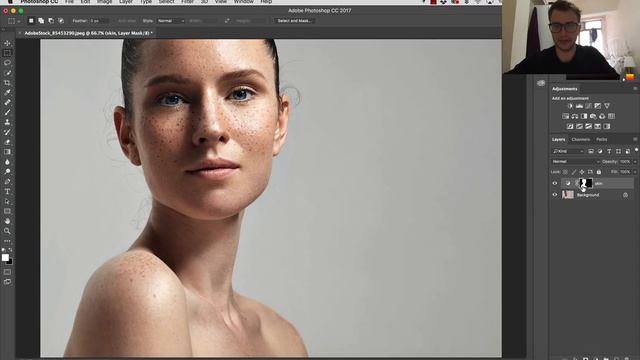Hide the skin layer visibility eye
The height and width of the screenshot is (360, 640).
[x=555, y=184]
